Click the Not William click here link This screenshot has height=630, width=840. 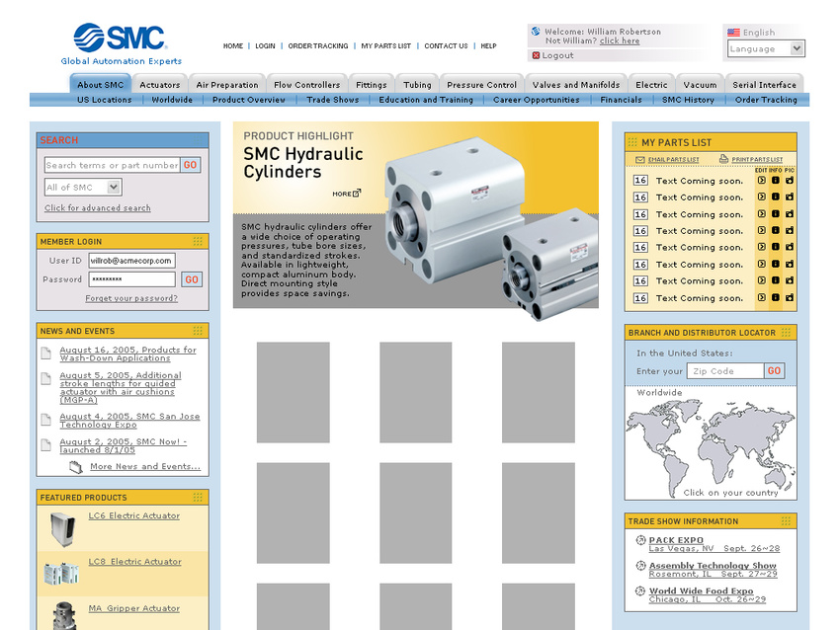pyautogui.click(x=620, y=40)
